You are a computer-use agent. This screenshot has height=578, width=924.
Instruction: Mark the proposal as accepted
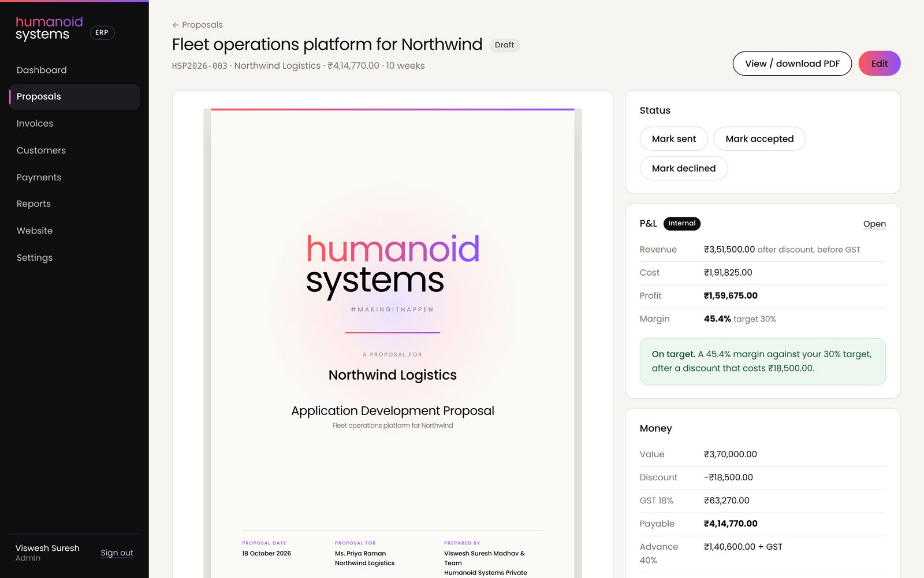759,139
